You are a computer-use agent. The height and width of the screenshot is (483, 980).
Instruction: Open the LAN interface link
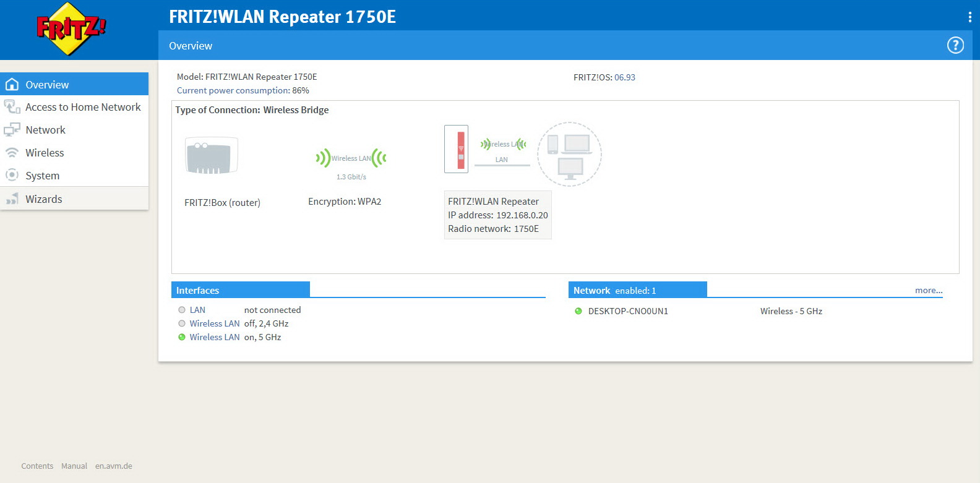tap(197, 310)
